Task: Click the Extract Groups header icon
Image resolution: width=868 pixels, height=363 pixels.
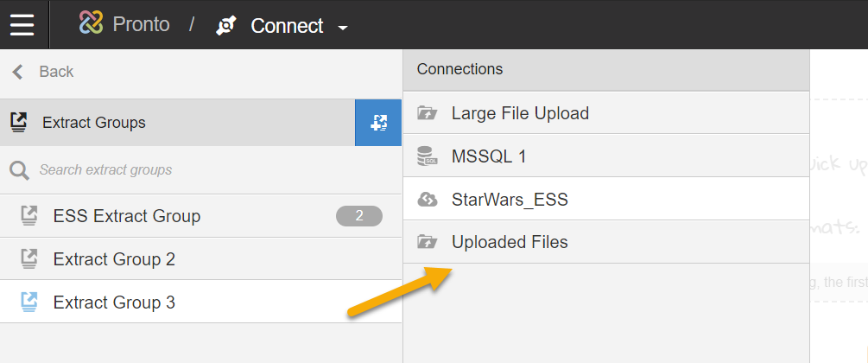Action: point(19,123)
